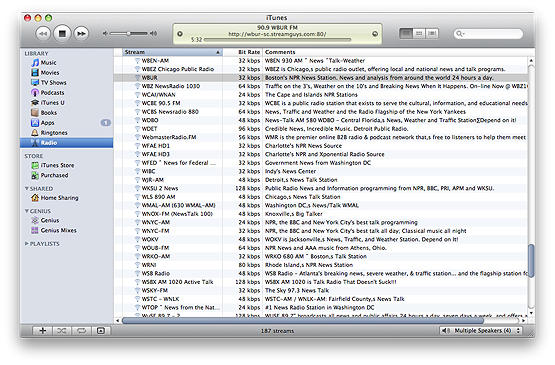
Task: Select the WSB Radio stream
Action: [x=320, y=273]
